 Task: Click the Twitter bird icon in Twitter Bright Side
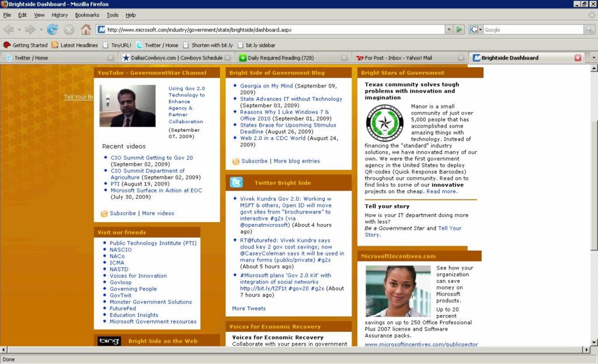(237, 183)
